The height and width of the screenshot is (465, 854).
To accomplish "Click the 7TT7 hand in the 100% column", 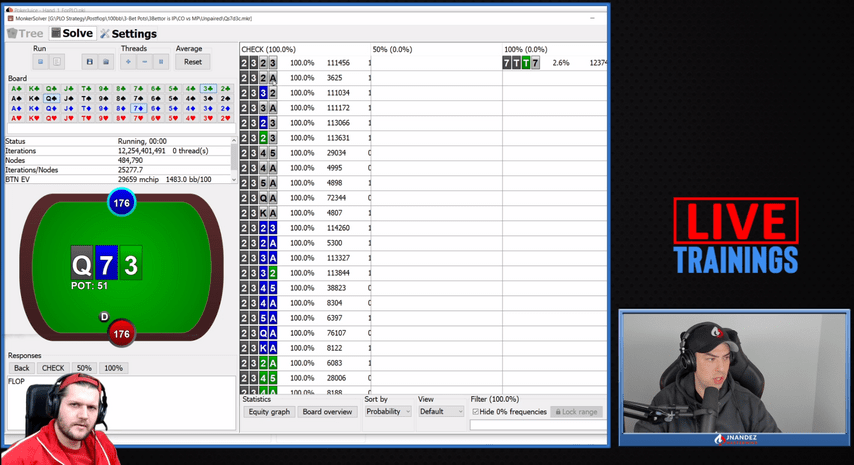I will (x=521, y=63).
